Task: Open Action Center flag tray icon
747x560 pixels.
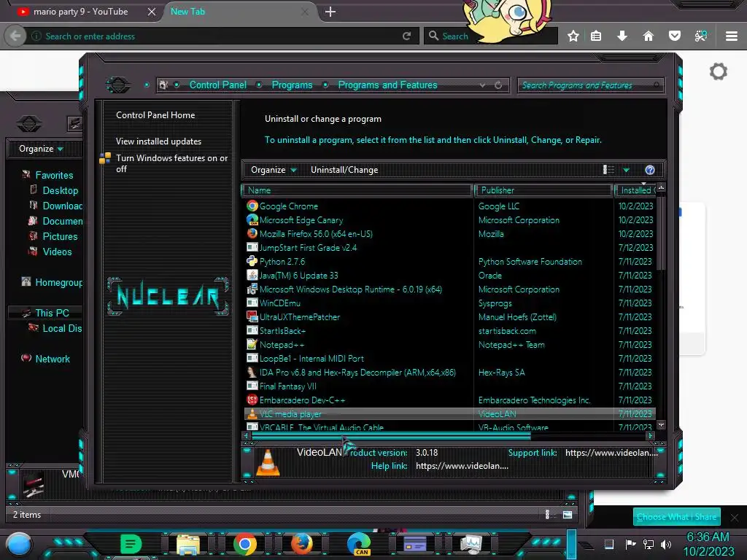Action: [630, 544]
